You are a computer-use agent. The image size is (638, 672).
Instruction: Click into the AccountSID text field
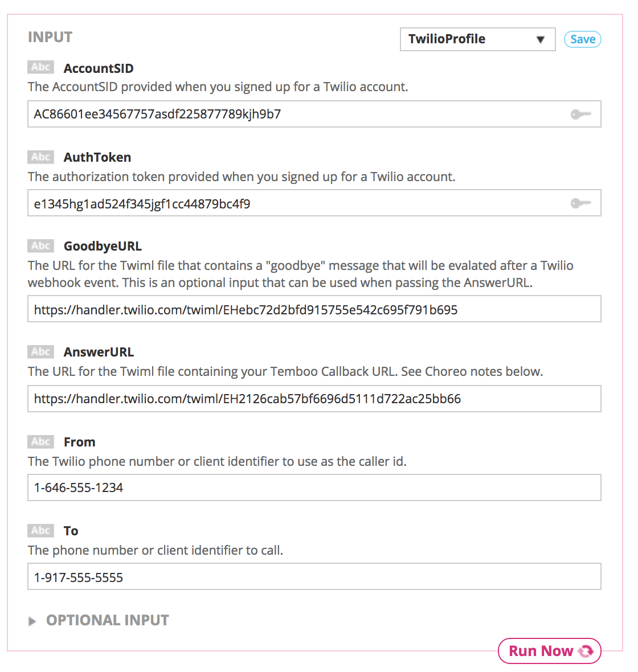296,114
